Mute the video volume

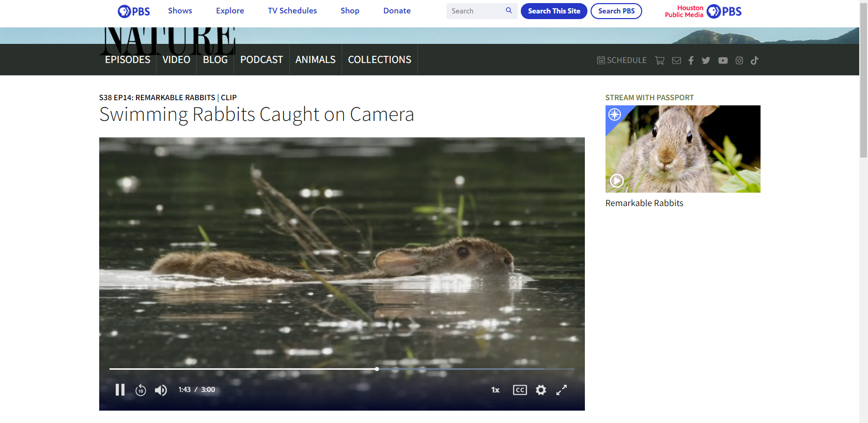pyautogui.click(x=161, y=390)
